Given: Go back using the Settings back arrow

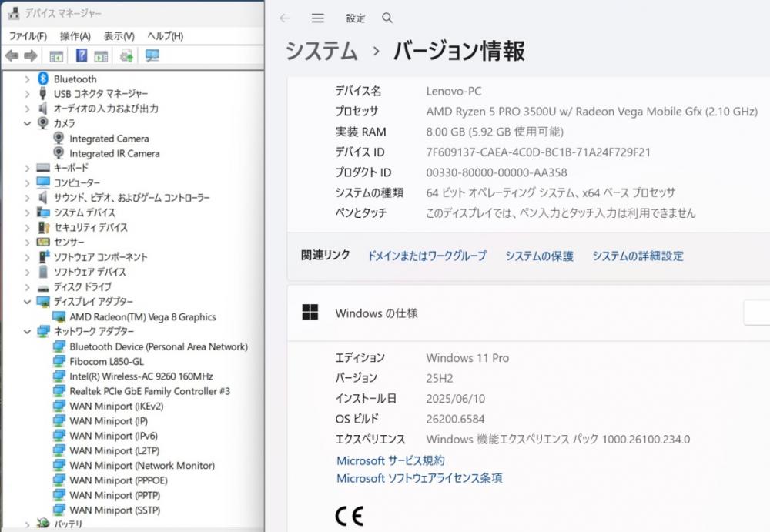Looking at the screenshot, I should point(285,18).
